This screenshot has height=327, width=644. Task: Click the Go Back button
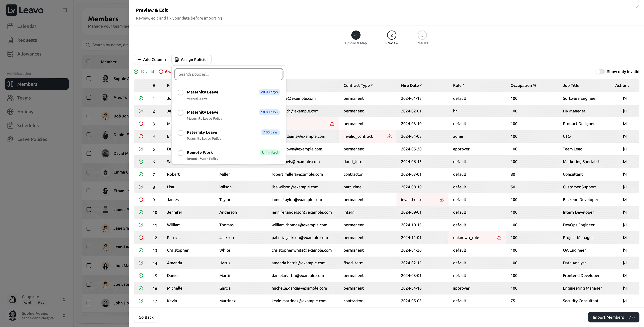click(146, 317)
